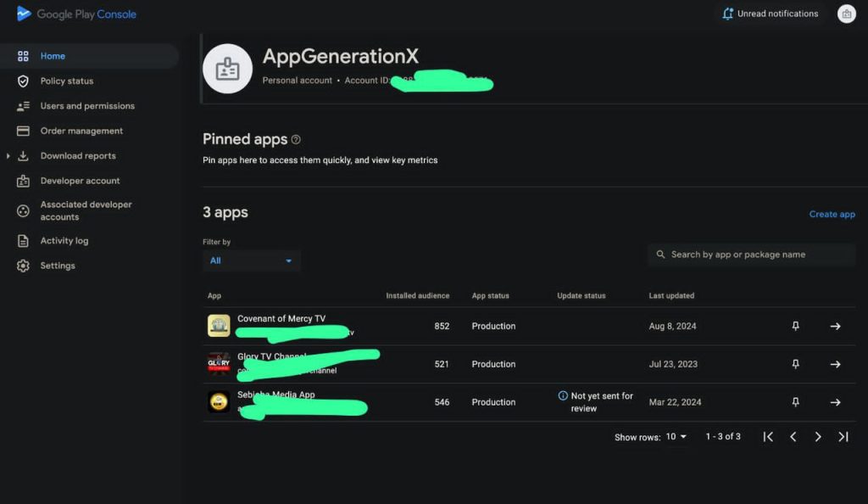Image resolution: width=868 pixels, height=504 pixels.
Task: Click the Sebioba Media App thumbnail
Action: click(x=219, y=402)
